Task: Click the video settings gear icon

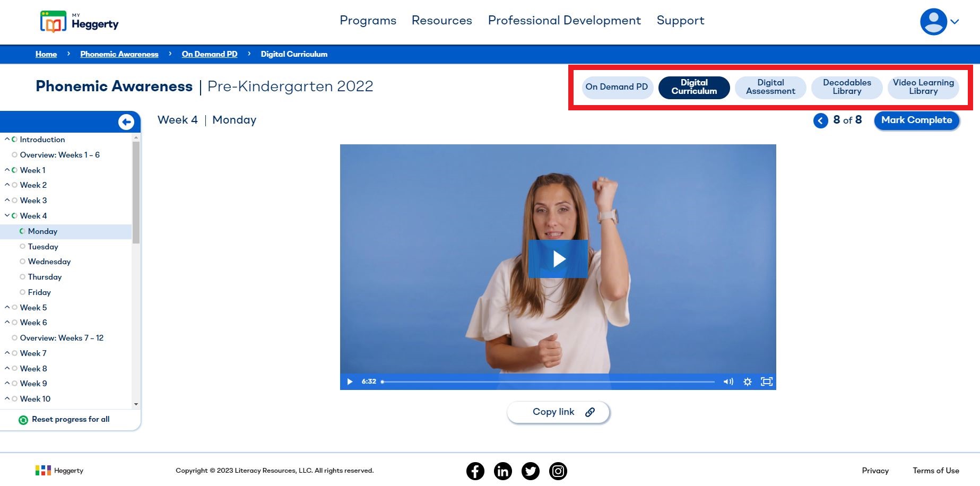Action: 747,381
